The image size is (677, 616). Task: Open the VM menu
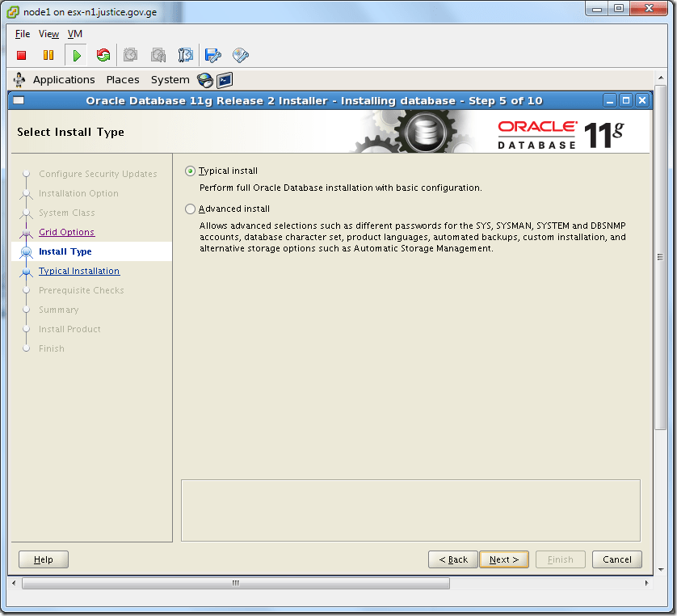(x=74, y=34)
